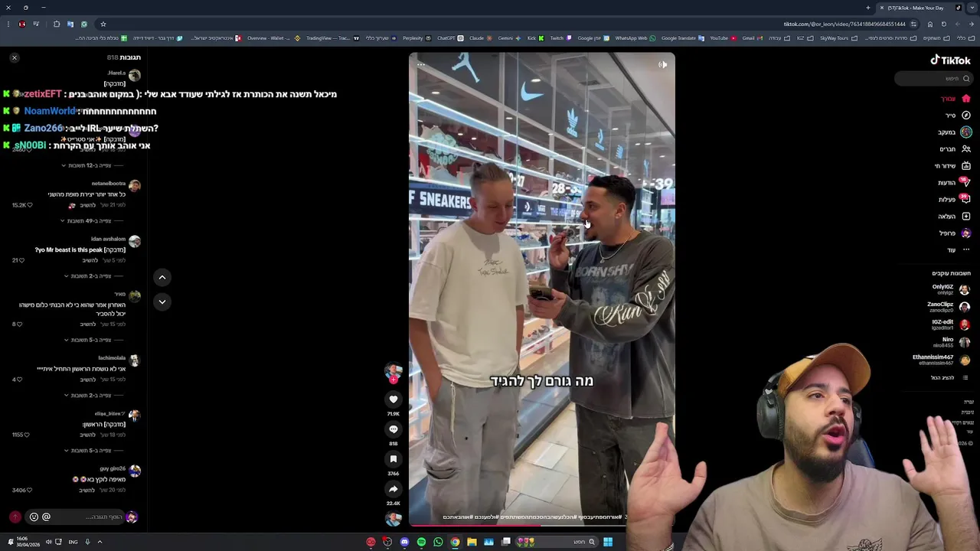This screenshot has height=551, width=980.
Task: Open the Explore compass item (סייר)
Action: 957,116
